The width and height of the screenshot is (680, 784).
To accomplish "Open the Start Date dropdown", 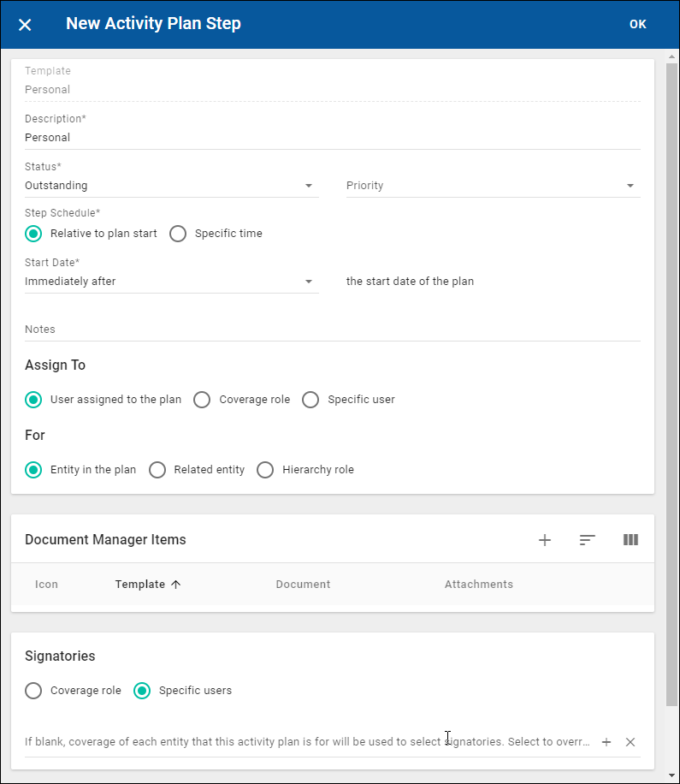I will [x=171, y=282].
